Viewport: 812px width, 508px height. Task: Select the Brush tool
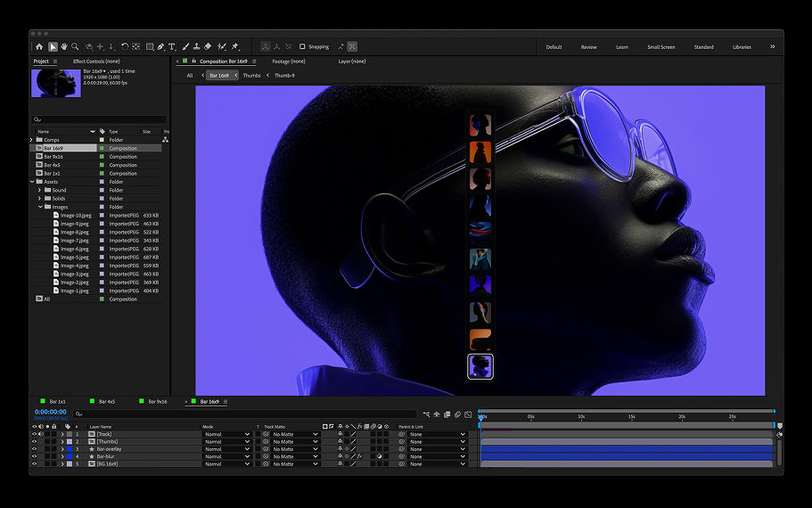(x=185, y=46)
